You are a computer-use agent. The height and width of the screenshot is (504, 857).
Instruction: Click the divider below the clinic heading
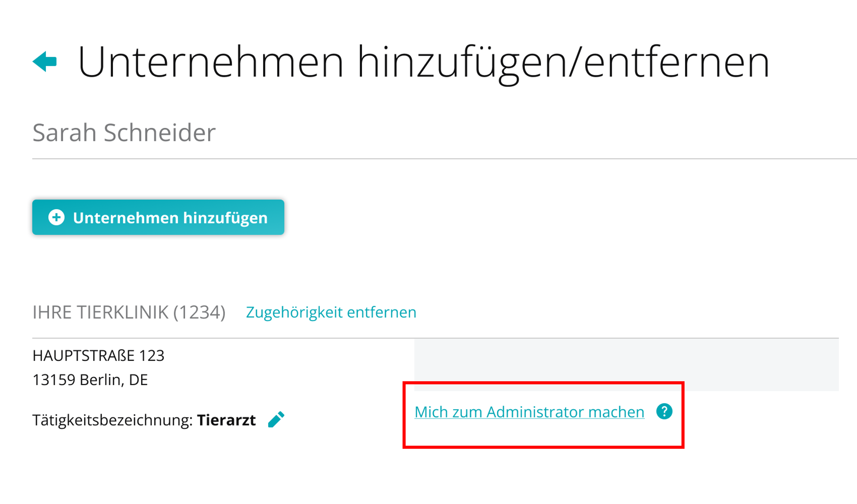(x=436, y=338)
